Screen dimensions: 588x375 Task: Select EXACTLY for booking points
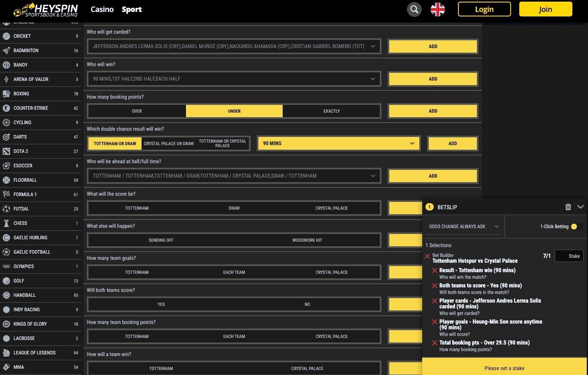(332, 111)
